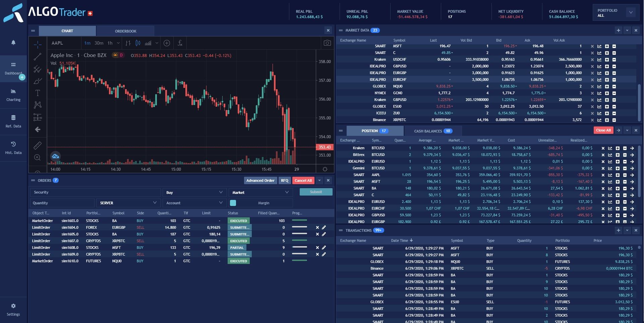Open Hist. Data in sidebar
The width and height of the screenshot is (644, 323).
tap(13, 148)
